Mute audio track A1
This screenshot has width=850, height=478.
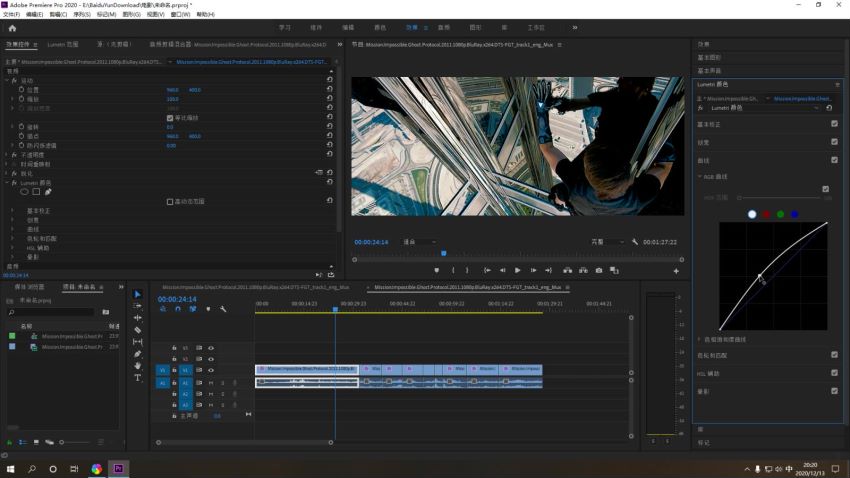211,383
